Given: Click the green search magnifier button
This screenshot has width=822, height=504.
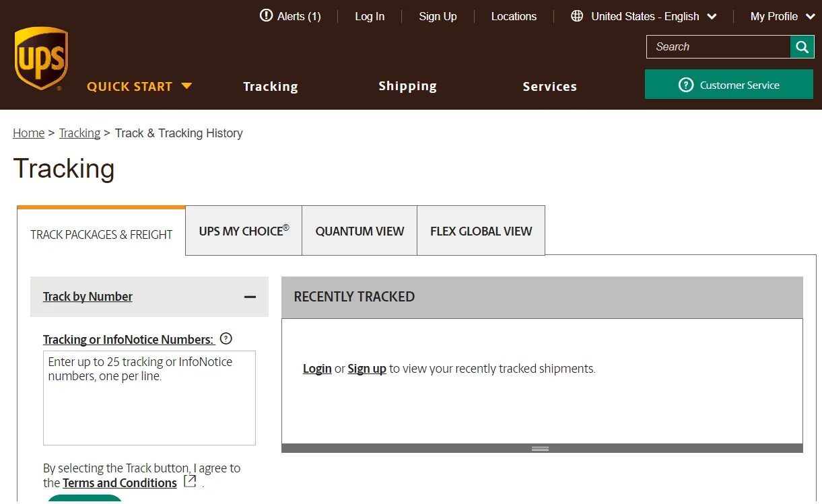Looking at the screenshot, I should (802, 46).
